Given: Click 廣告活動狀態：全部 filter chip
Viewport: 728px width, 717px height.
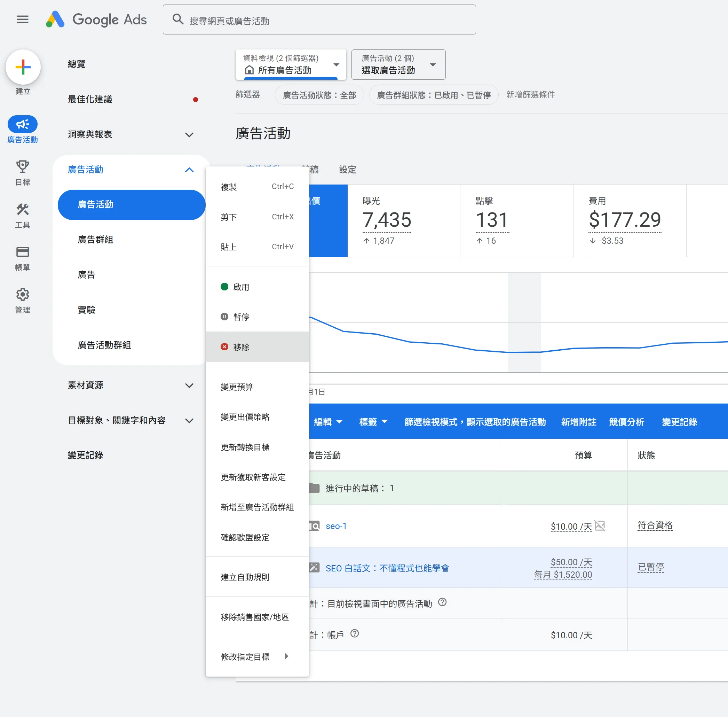Looking at the screenshot, I should (319, 95).
